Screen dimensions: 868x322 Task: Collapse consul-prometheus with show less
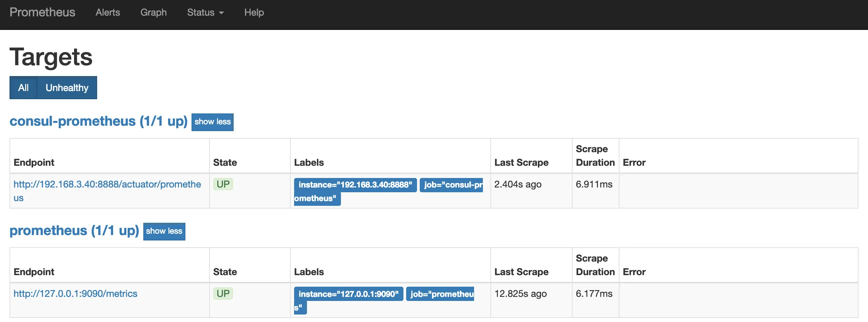click(x=212, y=122)
